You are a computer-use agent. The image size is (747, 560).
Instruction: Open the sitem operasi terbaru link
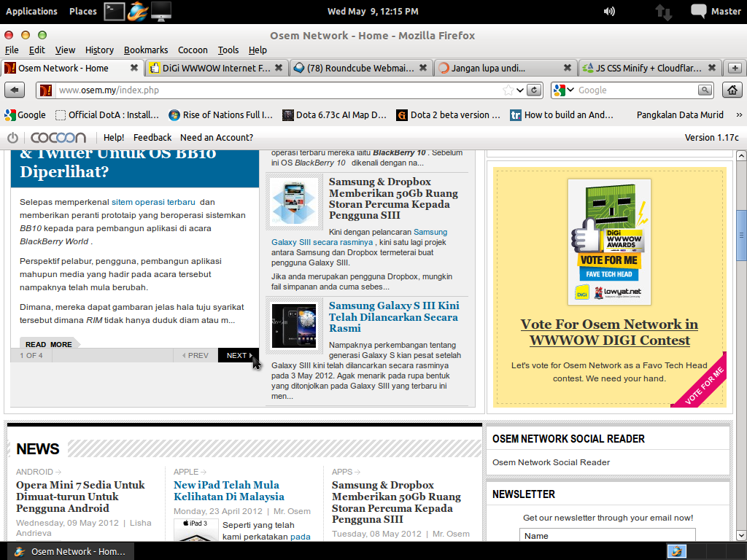click(x=153, y=202)
